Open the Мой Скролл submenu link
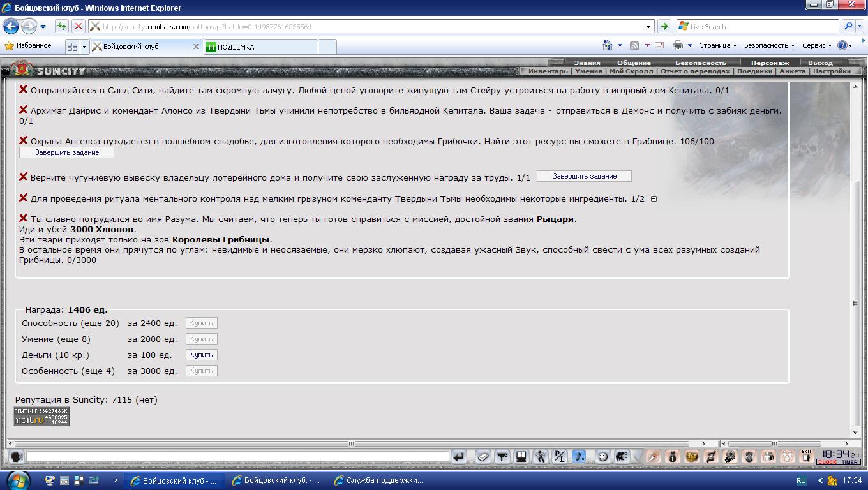This screenshot has width=868, height=490. pyautogui.click(x=631, y=71)
